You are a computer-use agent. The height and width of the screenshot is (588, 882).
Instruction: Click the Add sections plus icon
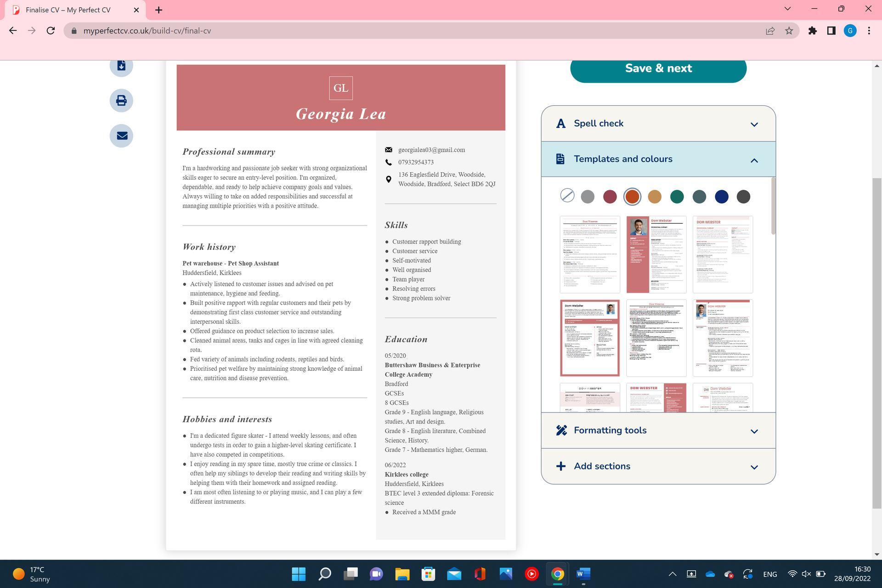click(560, 466)
